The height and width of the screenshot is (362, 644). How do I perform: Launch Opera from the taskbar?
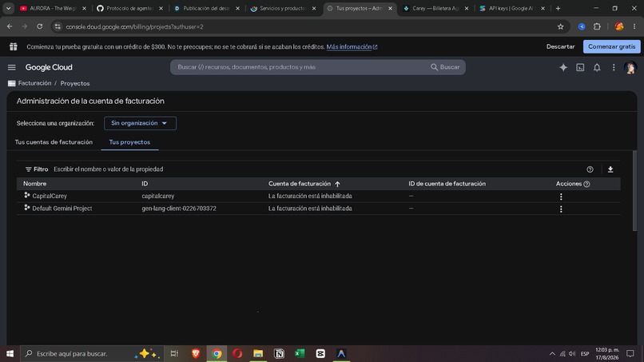[x=237, y=353]
